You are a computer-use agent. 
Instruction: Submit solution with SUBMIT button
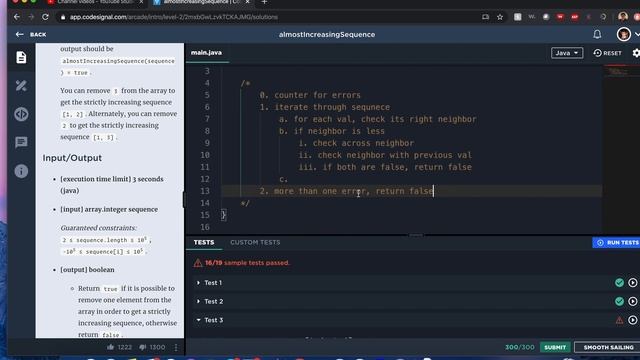555,347
